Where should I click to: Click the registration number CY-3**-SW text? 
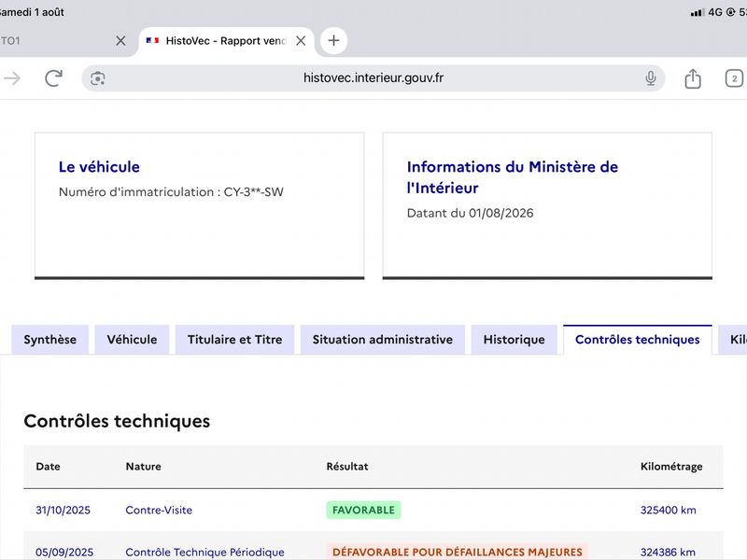[253, 192]
